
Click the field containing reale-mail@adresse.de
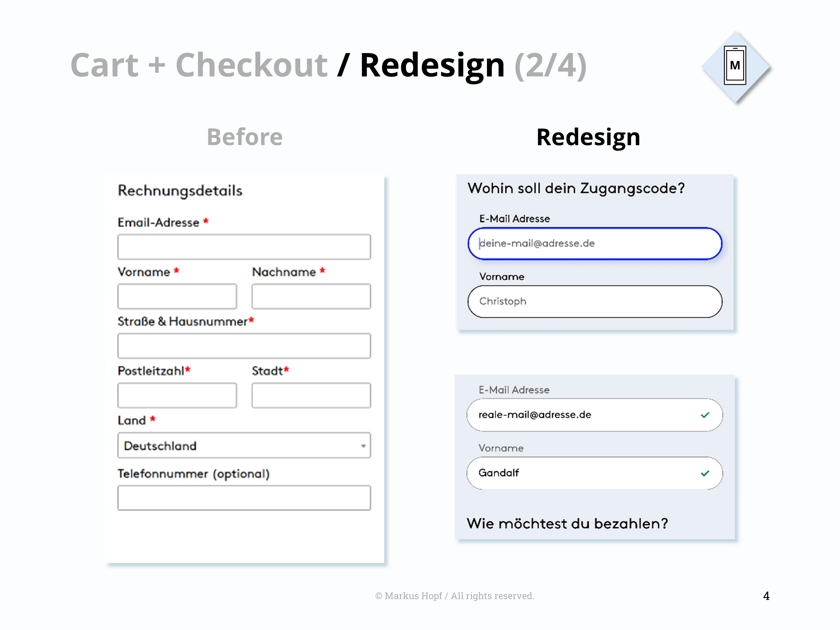[595, 415]
